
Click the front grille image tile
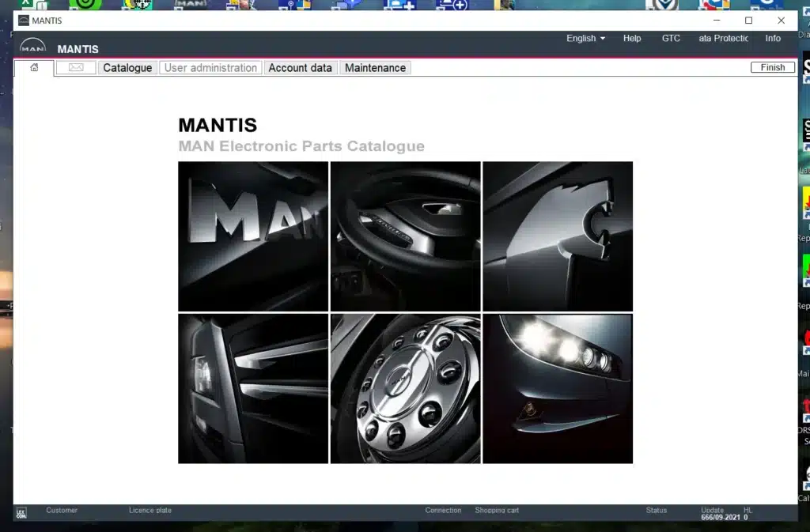click(253, 389)
